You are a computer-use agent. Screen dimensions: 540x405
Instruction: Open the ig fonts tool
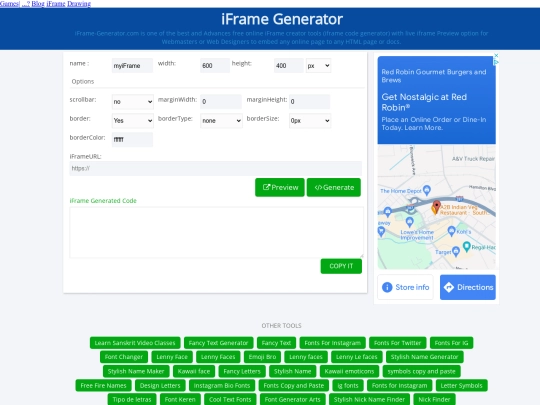click(x=348, y=385)
